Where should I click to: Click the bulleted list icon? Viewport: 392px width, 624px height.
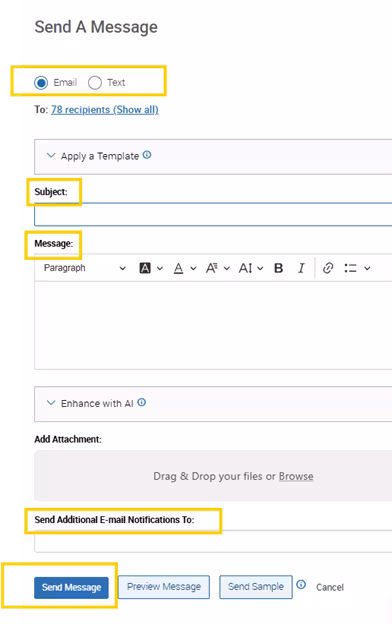[x=350, y=268]
